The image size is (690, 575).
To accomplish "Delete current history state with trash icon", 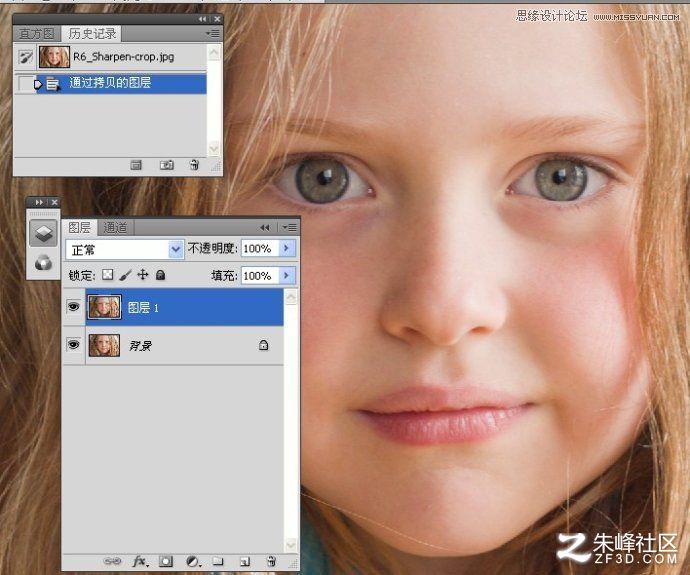I will (x=194, y=165).
